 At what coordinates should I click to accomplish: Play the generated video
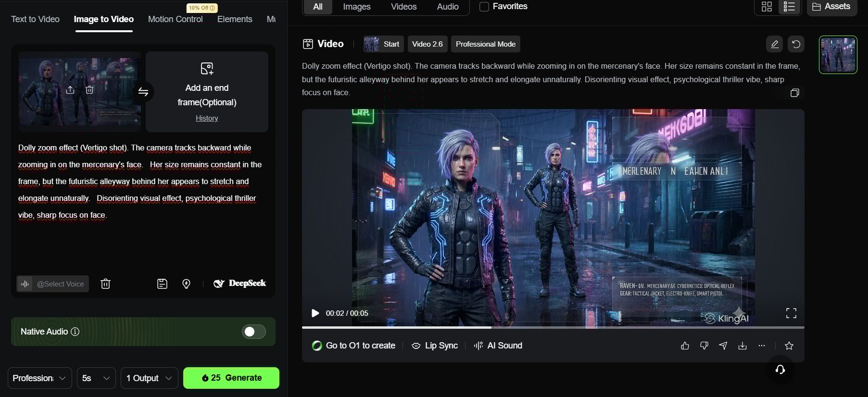(x=315, y=313)
